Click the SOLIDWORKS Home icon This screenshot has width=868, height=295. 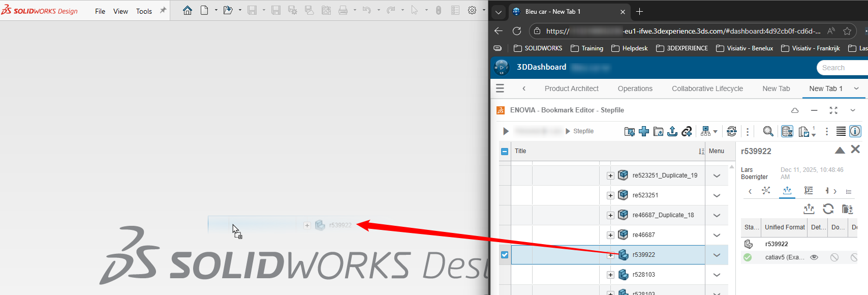click(x=188, y=10)
